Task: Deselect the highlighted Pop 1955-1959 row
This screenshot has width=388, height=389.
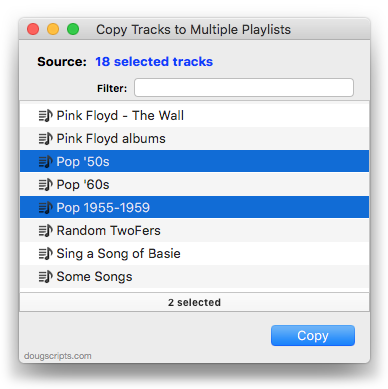Action: tap(194, 208)
